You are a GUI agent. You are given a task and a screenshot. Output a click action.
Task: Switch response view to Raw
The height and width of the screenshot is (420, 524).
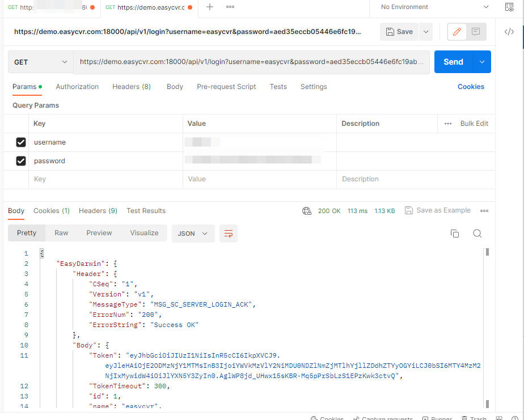(61, 233)
